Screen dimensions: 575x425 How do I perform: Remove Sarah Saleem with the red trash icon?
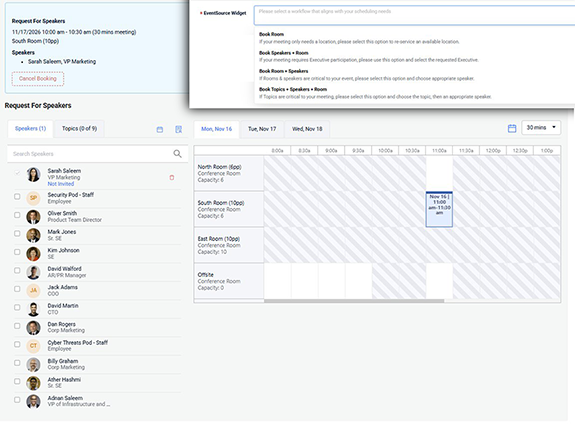(x=172, y=177)
